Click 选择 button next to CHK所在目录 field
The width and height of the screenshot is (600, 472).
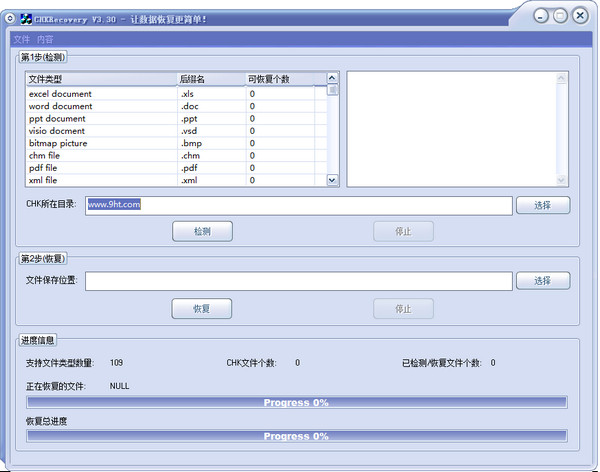pos(543,205)
